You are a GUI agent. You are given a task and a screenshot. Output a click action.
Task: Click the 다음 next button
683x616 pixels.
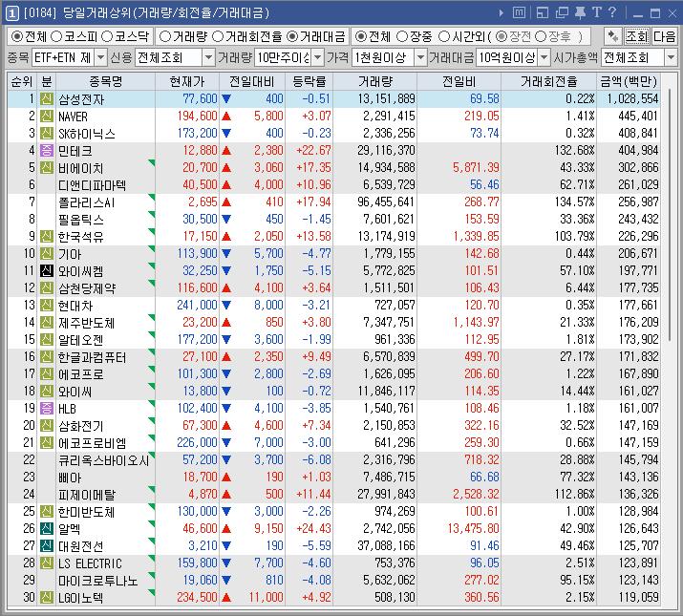tap(664, 36)
